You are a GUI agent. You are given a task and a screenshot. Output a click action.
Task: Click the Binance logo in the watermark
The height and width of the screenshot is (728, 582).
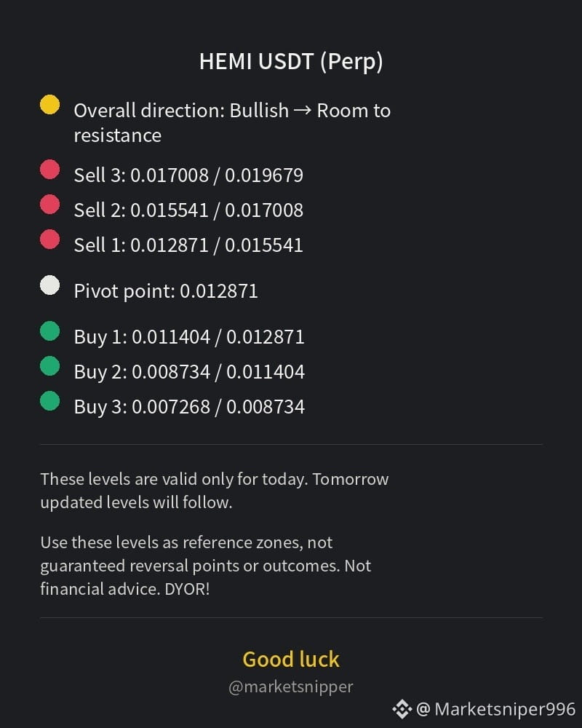point(402,709)
